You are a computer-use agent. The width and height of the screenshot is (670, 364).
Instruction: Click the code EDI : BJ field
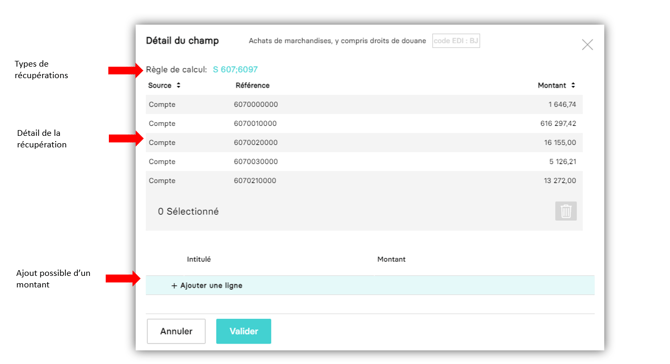(456, 41)
